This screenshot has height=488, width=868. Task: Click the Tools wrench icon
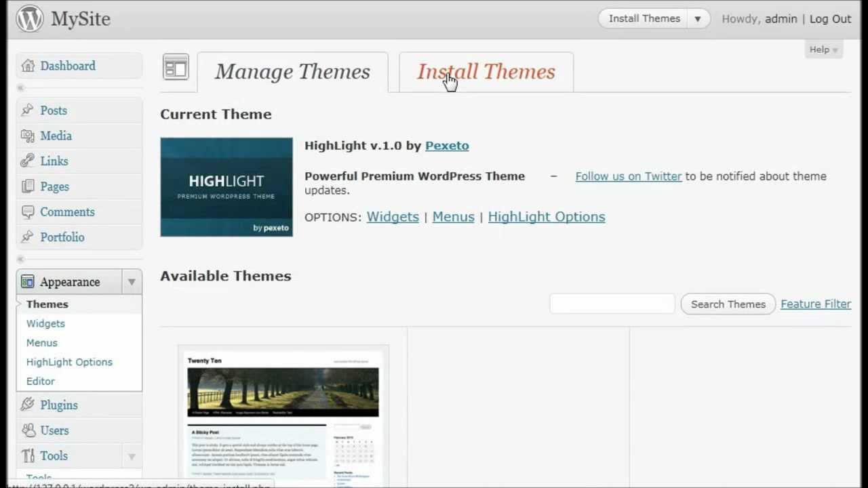27,455
